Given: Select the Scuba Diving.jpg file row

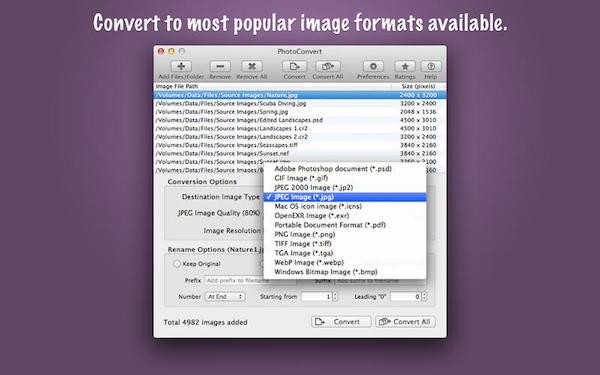Looking at the screenshot, I should click(x=300, y=103).
